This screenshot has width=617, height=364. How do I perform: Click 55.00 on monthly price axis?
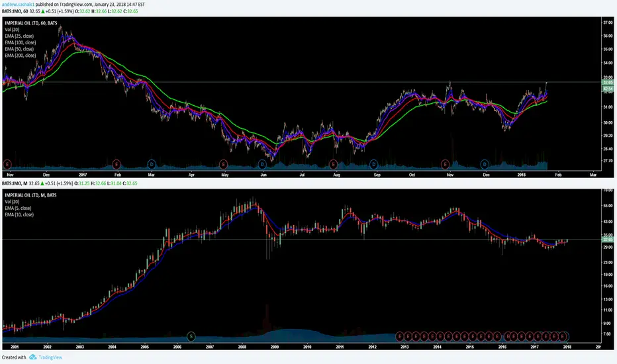point(608,206)
